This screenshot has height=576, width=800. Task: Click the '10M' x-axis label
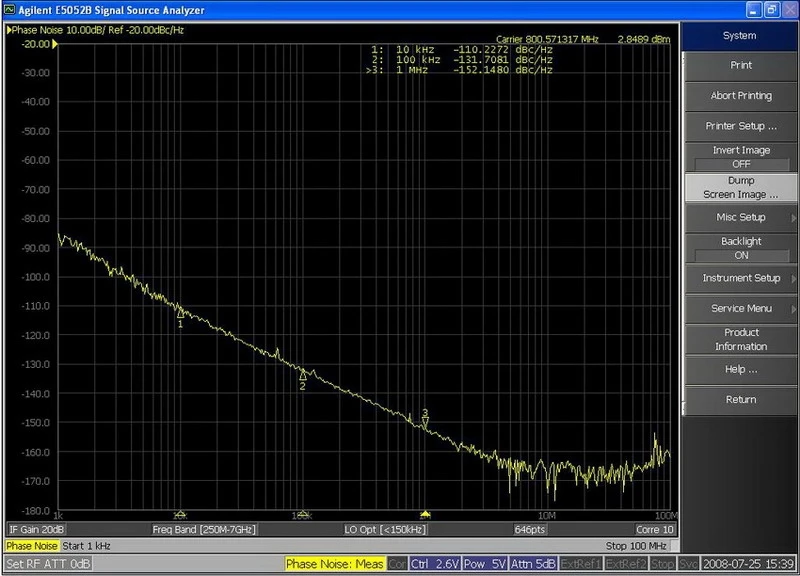click(x=546, y=515)
